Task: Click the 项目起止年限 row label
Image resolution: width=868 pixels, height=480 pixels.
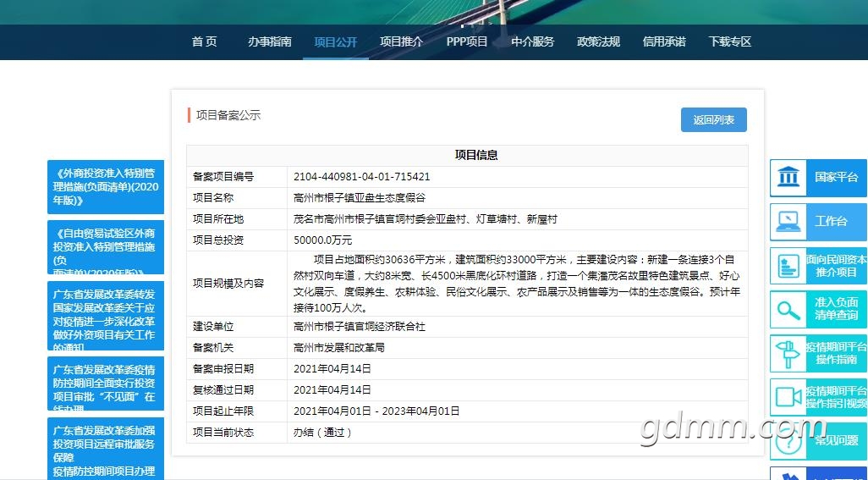Action: 223,411
